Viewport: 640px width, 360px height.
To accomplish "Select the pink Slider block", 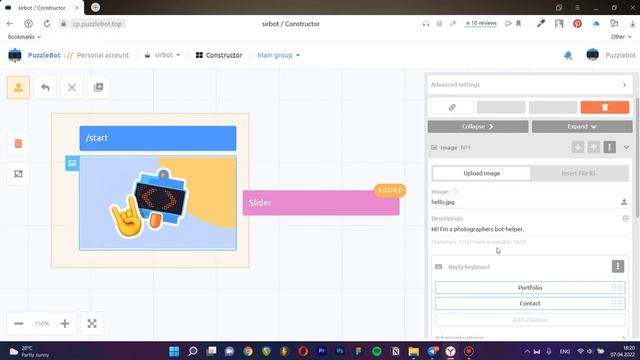I will point(321,203).
